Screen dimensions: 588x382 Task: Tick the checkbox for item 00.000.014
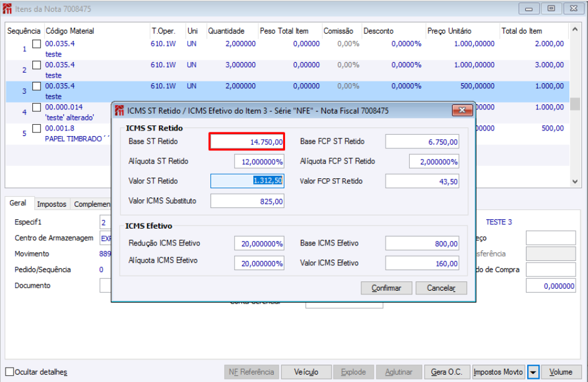click(37, 107)
